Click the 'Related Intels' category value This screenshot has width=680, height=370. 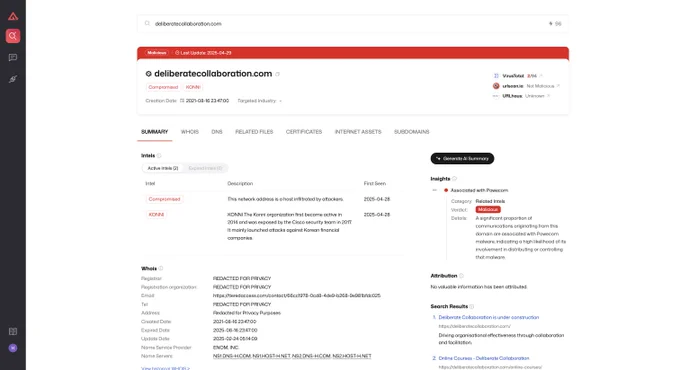tap(490, 201)
